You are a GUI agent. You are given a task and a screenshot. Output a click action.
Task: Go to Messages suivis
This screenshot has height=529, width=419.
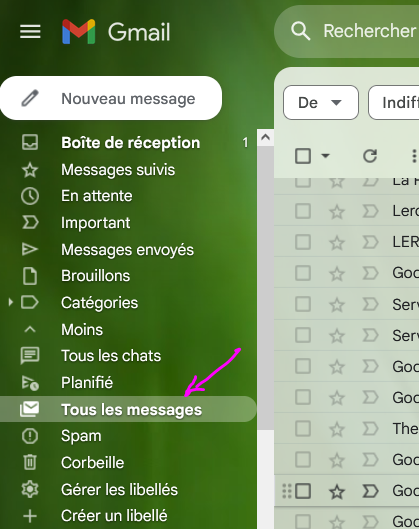pos(118,169)
